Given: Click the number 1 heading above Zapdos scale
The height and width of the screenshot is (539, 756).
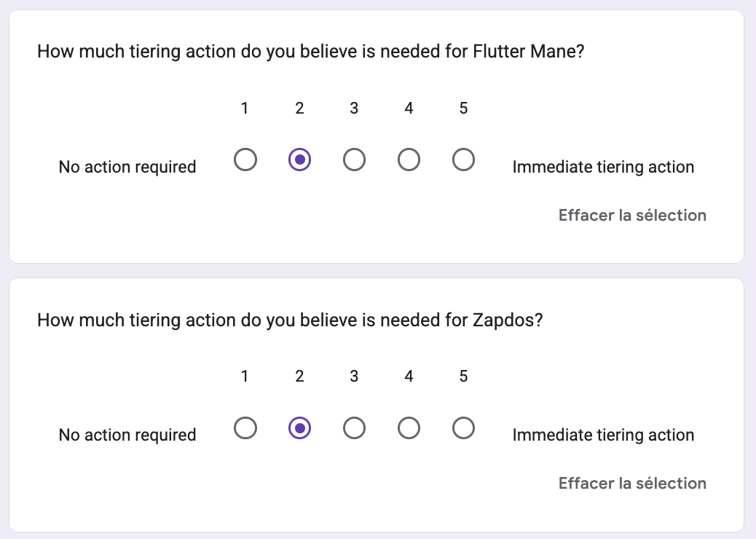Looking at the screenshot, I should (x=245, y=376).
